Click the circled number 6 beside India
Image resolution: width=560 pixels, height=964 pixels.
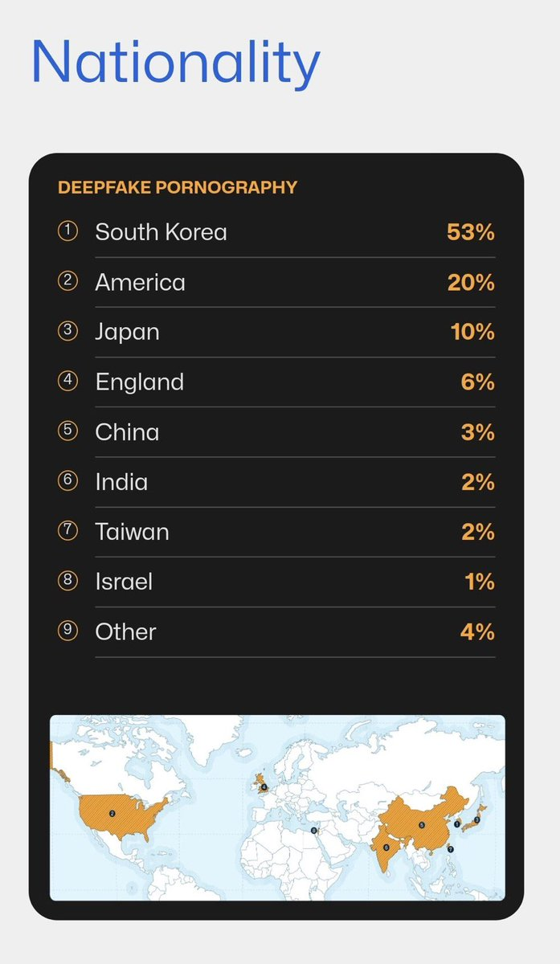pos(68,480)
